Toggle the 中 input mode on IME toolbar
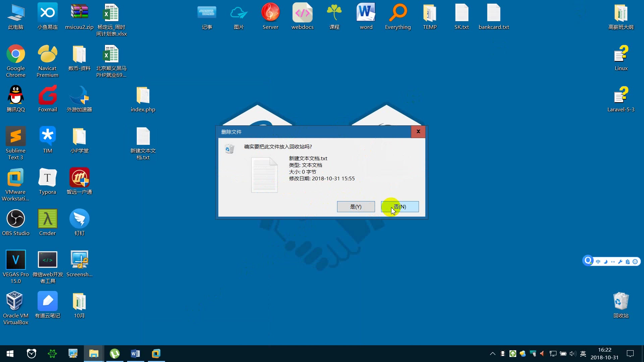 point(598,262)
